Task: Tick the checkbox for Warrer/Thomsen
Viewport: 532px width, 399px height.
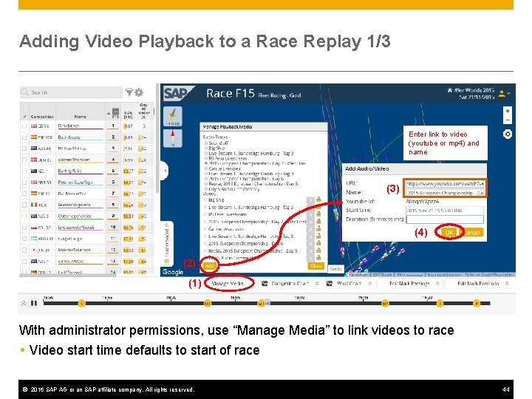Action: 24,160
